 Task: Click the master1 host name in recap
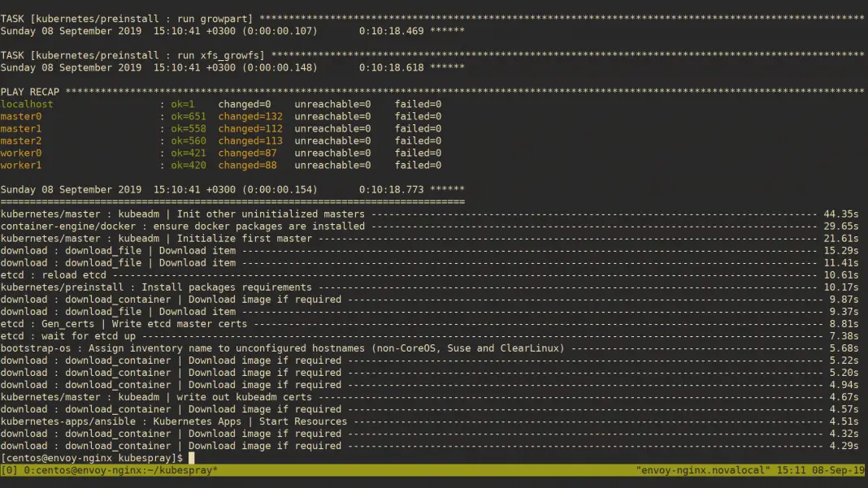tap(21, 128)
